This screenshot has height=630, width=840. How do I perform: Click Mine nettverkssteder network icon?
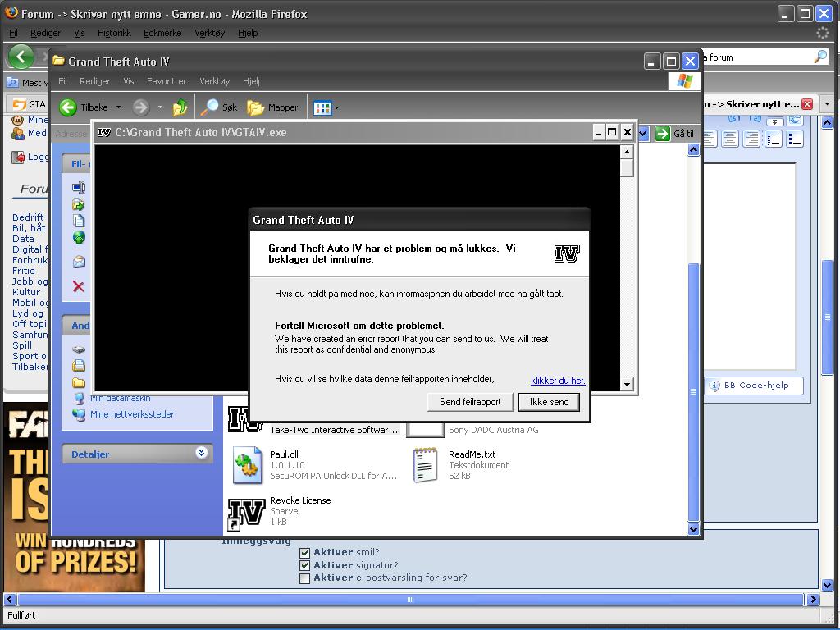click(79, 414)
